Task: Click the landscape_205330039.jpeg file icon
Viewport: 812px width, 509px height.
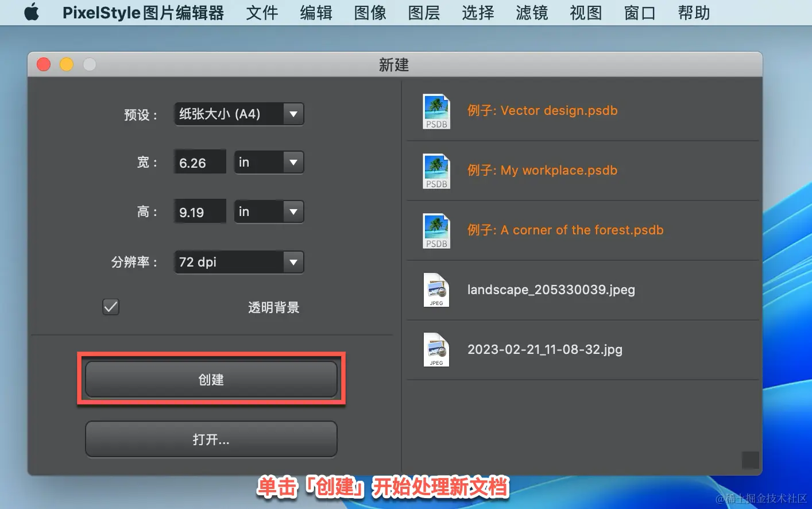Action: (x=436, y=290)
